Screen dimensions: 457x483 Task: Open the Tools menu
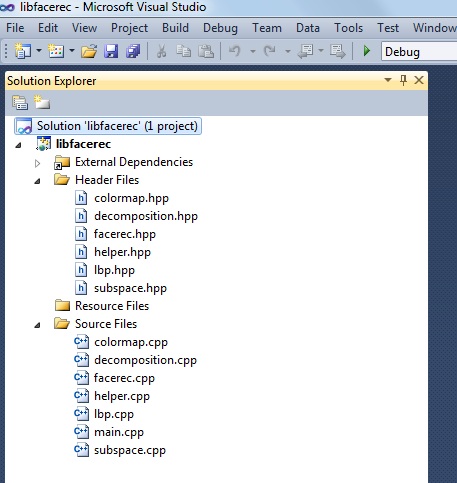coord(348,28)
